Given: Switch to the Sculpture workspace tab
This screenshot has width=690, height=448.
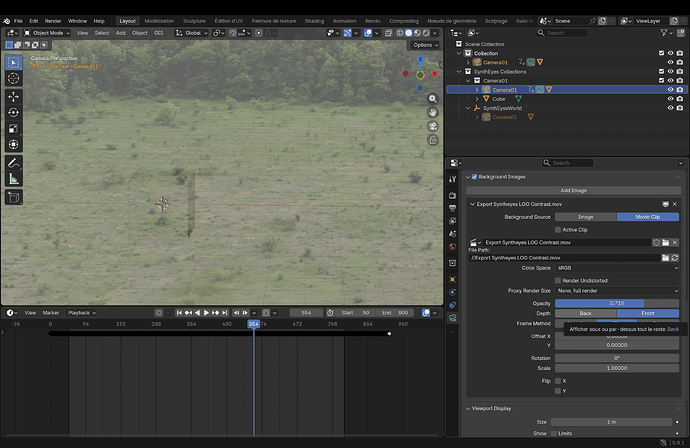Looking at the screenshot, I should coord(194,21).
